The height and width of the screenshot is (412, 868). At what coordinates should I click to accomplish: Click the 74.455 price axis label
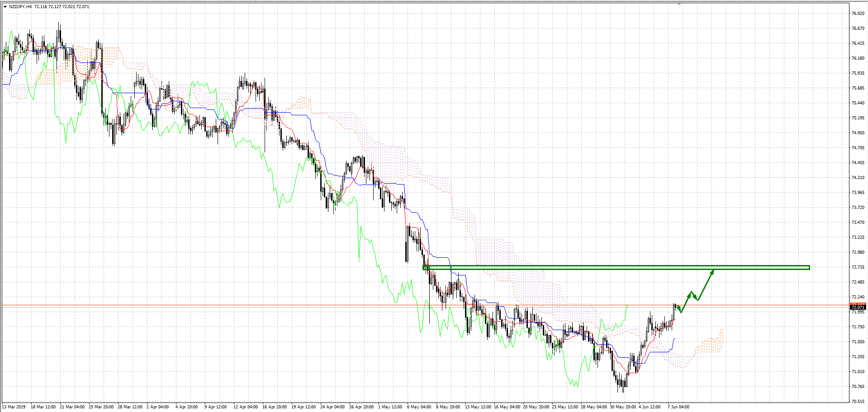pos(858,163)
